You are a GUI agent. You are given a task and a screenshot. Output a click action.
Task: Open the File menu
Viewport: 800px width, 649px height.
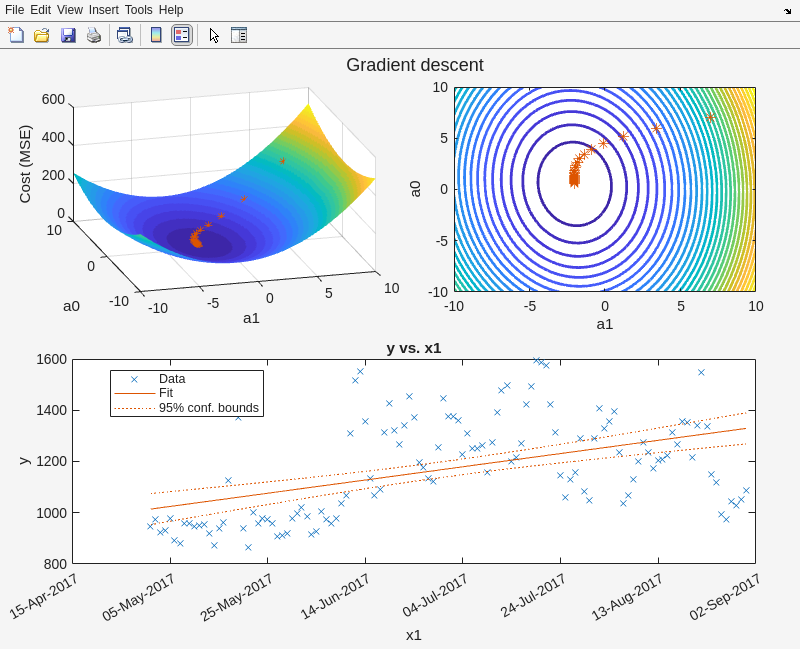(14, 9)
